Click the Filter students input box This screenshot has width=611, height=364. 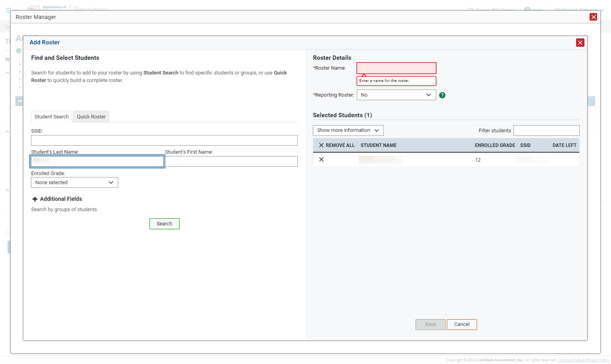coord(546,131)
